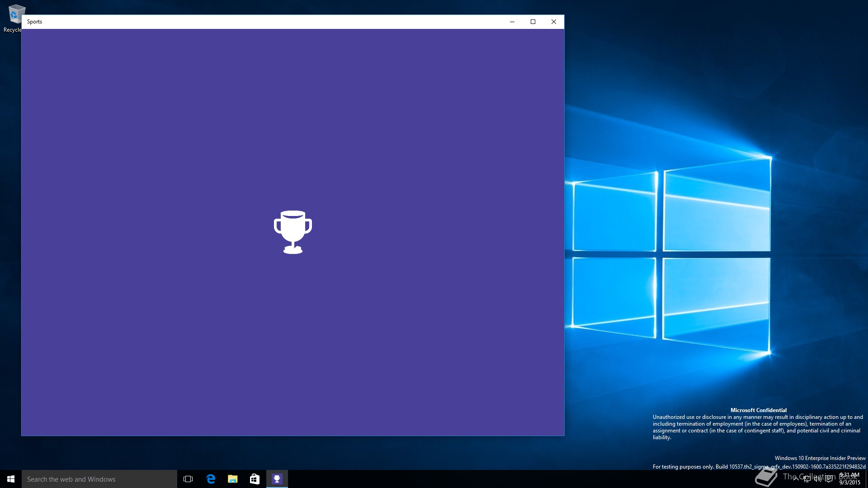Viewport: 868px width, 488px height.
Task: Click the Sports app trophy icon on taskbar
Action: pyautogui.click(x=277, y=479)
